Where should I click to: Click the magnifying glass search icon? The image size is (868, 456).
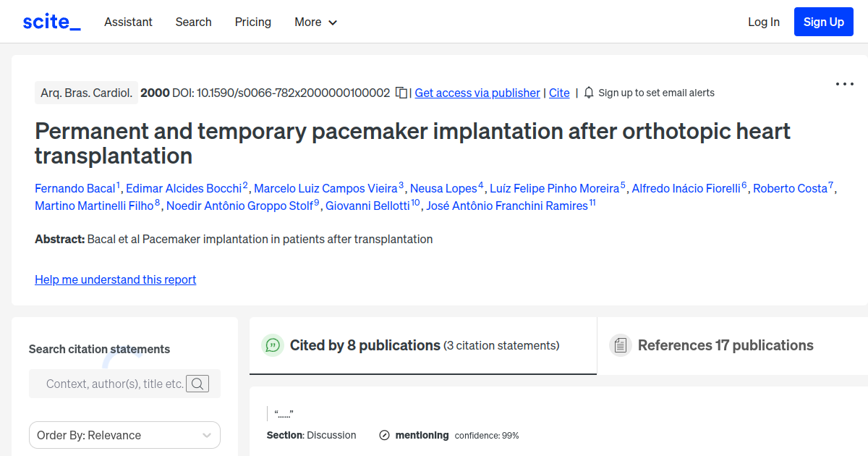[x=197, y=384]
